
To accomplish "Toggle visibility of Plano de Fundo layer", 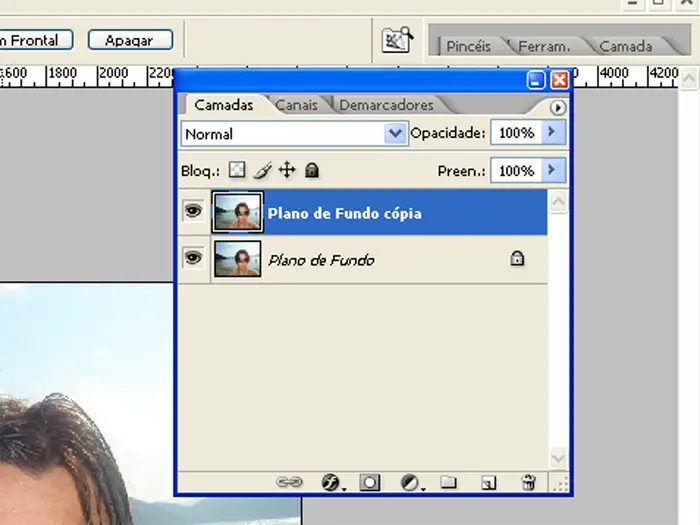I will (193, 259).
